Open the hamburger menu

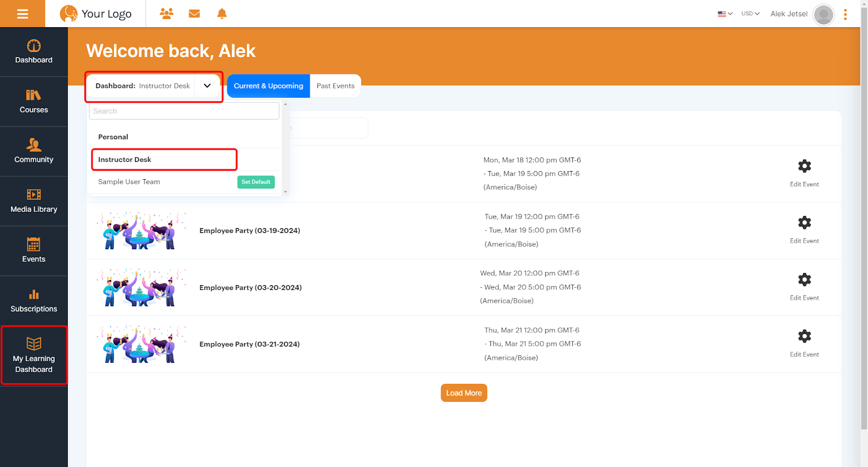22,14
